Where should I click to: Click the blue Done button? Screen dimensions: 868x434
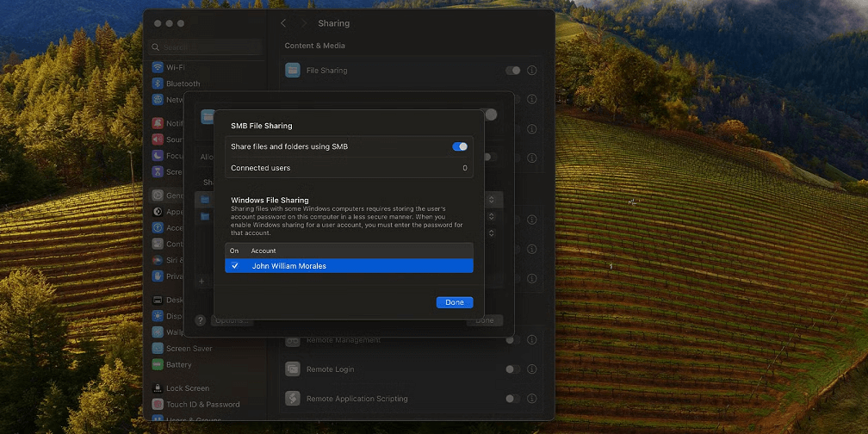pyautogui.click(x=455, y=302)
